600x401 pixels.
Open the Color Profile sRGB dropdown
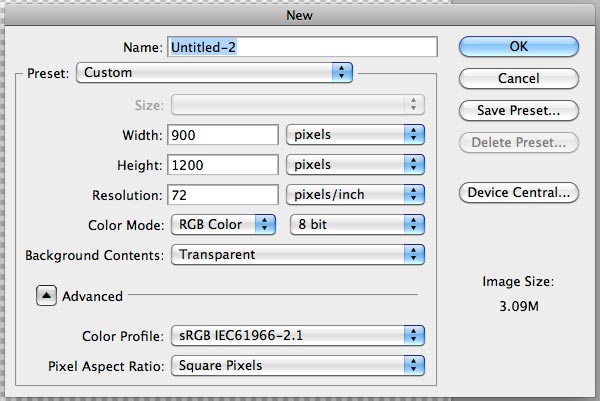pos(298,336)
